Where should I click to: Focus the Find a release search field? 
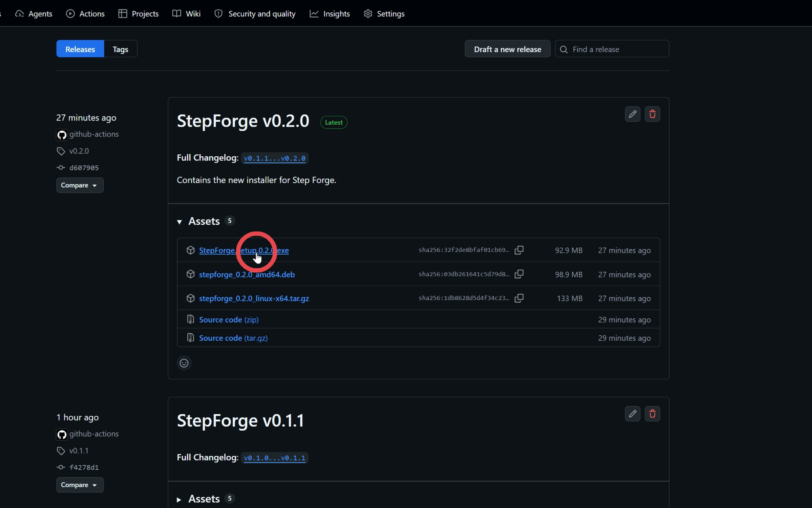[x=612, y=49]
